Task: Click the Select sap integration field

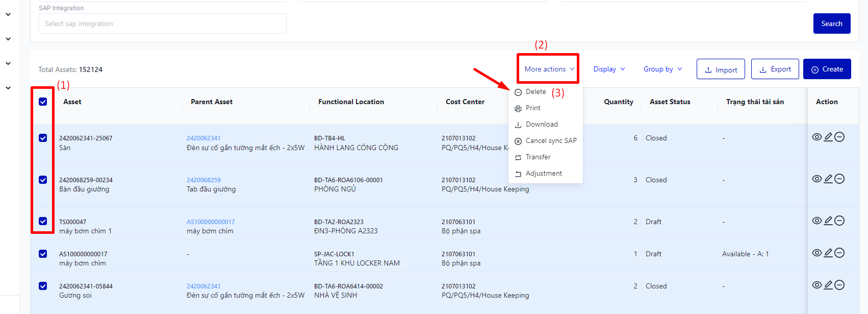Action: 162,23
